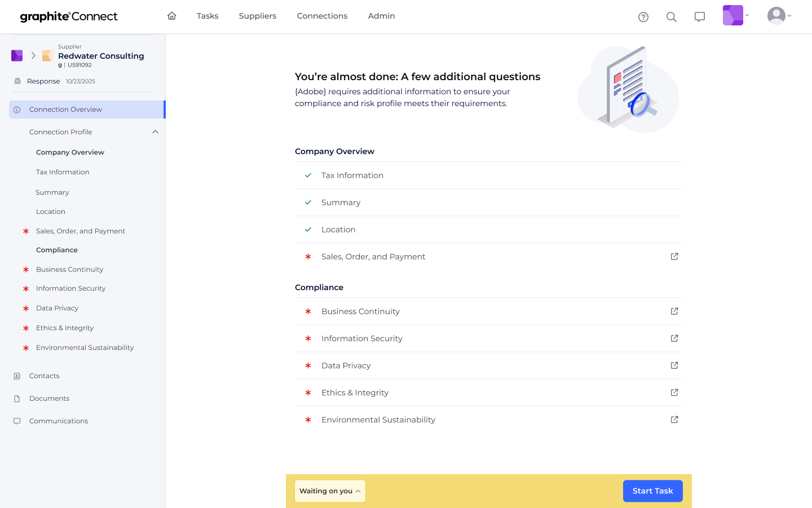Select Compliance heading in sidebar
This screenshot has height=508, width=812.
tap(57, 250)
